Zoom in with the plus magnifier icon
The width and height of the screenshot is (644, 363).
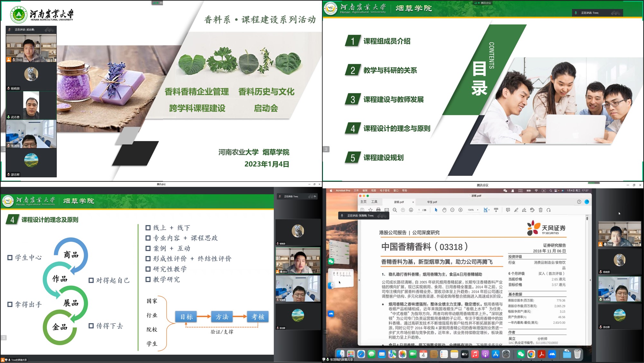point(460,210)
